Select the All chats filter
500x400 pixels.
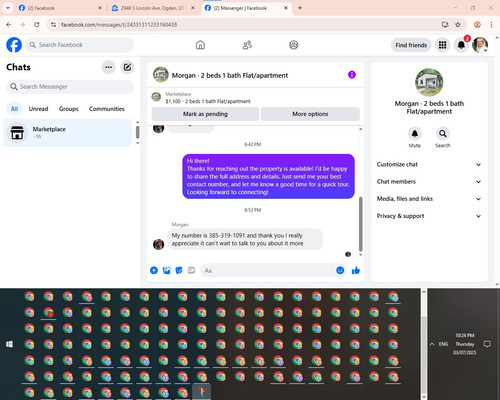coord(14,109)
